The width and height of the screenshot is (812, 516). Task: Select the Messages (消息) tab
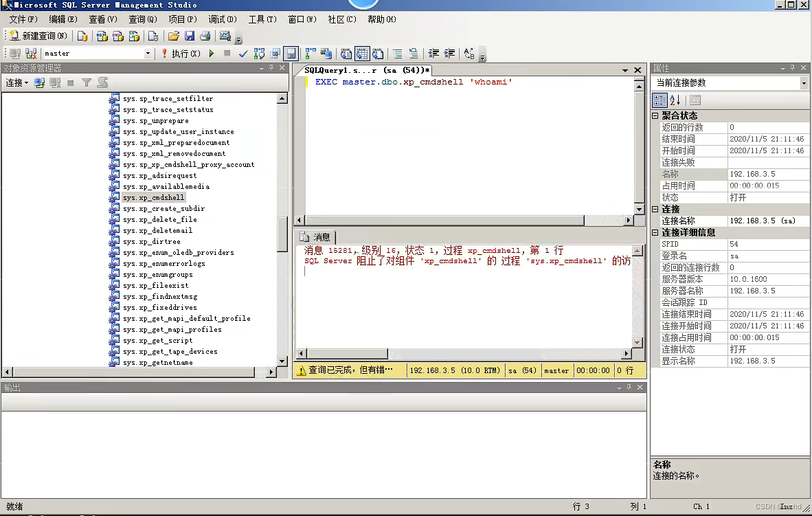315,237
